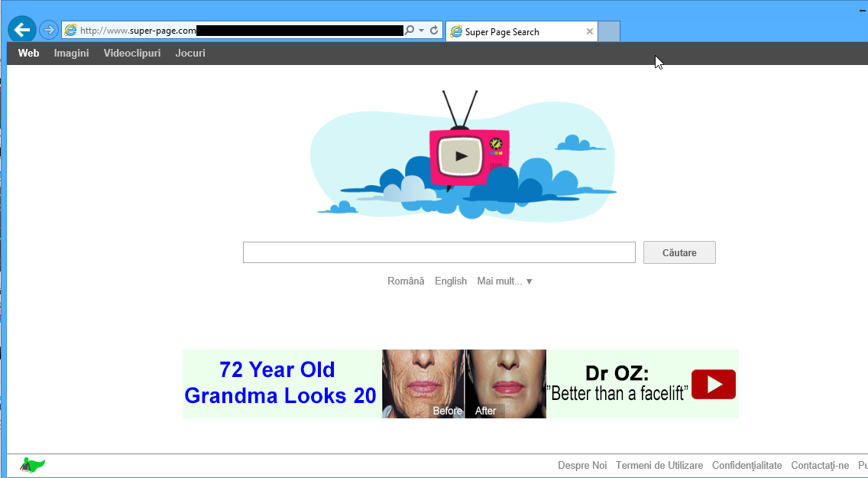Open the Videoclipuri section
The width and height of the screenshot is (868, 478).
(x=131, y=53)
